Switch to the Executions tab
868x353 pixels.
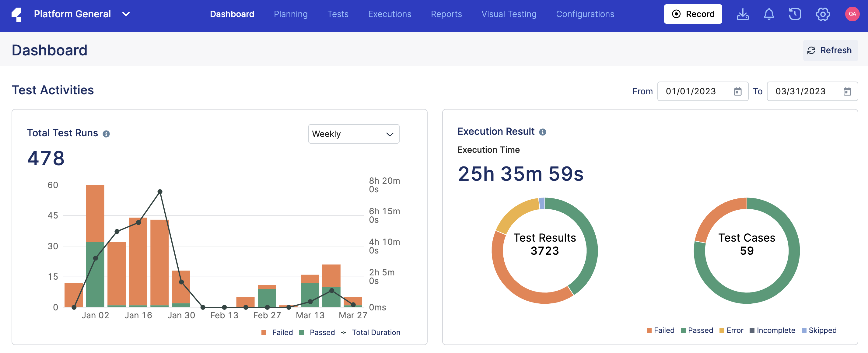(390, 14)
